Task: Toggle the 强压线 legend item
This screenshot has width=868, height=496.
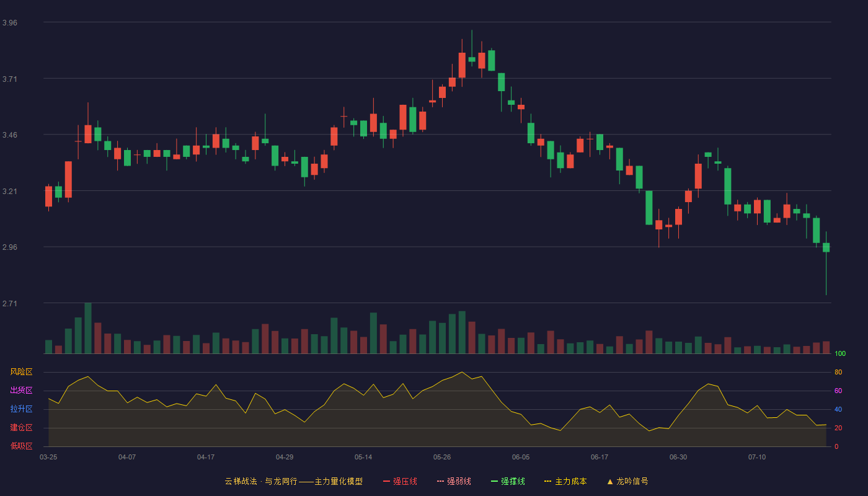Action: (x=400, y=481)
